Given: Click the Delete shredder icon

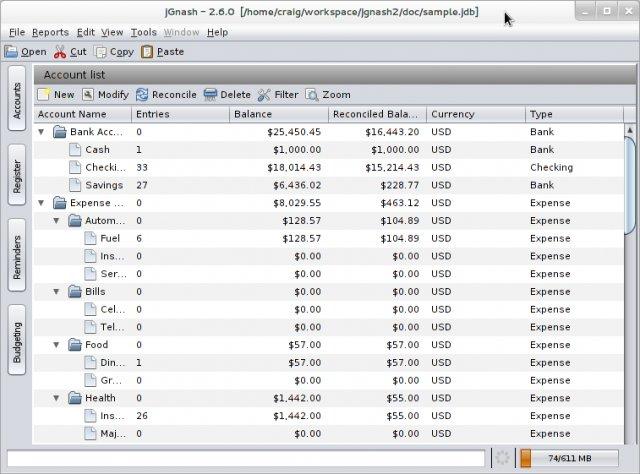Looking at the screenshot, I should [210, 95].
